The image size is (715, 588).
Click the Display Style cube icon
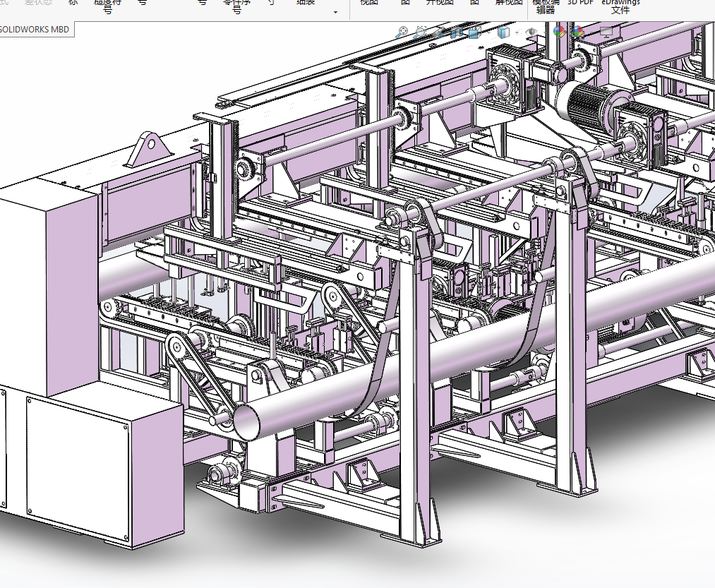point(503,33)
